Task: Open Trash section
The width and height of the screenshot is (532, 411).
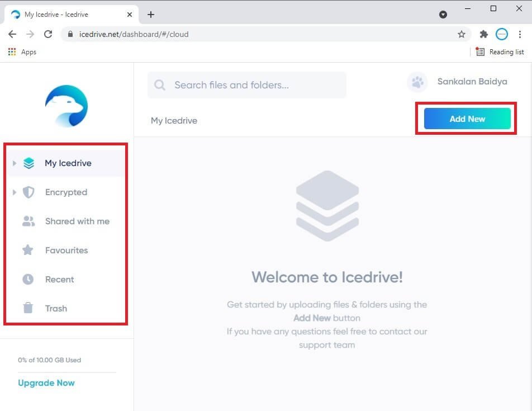Action: point(66,308)
